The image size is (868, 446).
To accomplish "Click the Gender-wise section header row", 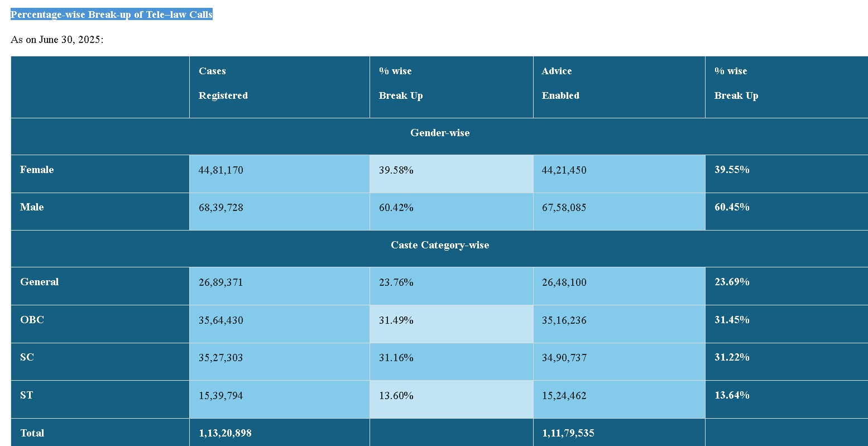I will [x=439, y=133].
